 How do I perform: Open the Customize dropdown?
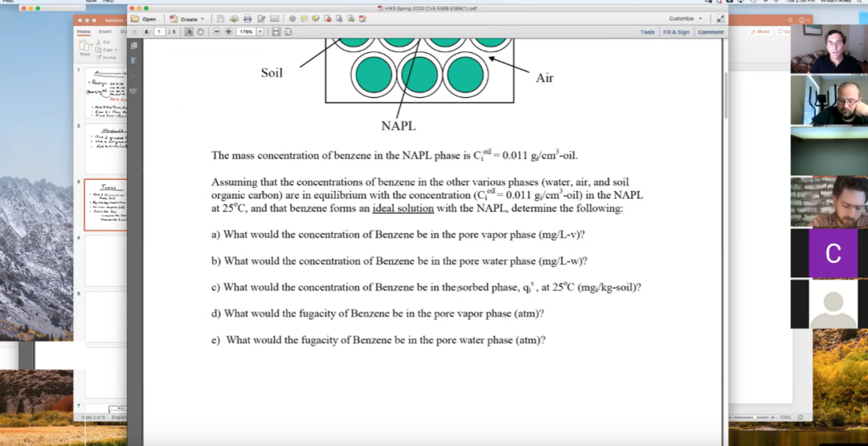pos(686,18)
